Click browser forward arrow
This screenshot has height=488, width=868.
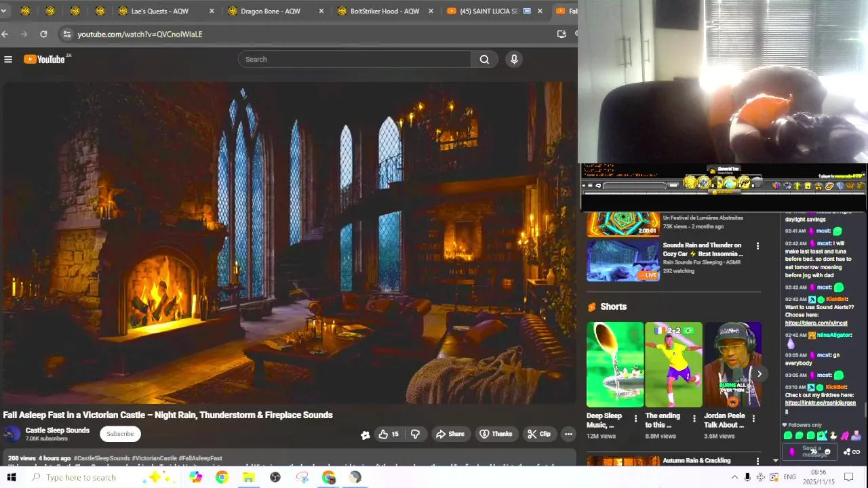[24, 34]
